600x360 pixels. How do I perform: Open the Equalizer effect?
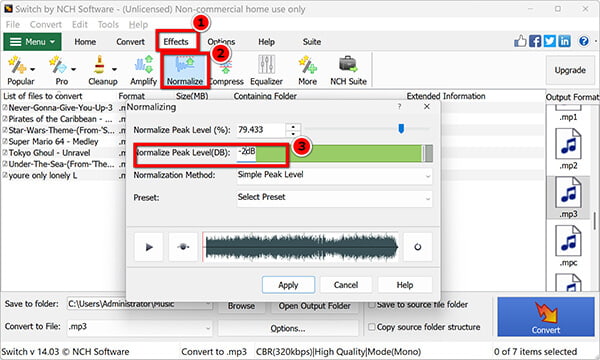266,71
